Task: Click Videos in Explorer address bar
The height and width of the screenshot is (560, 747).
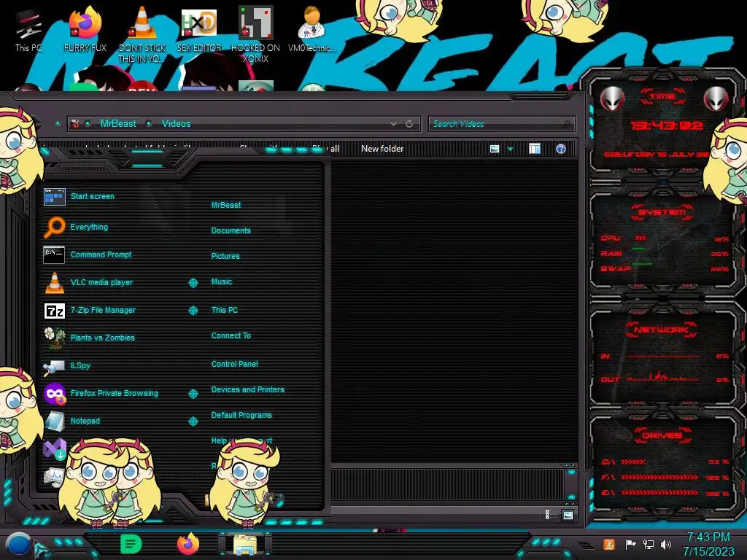Action: click(x=177, y=124)
